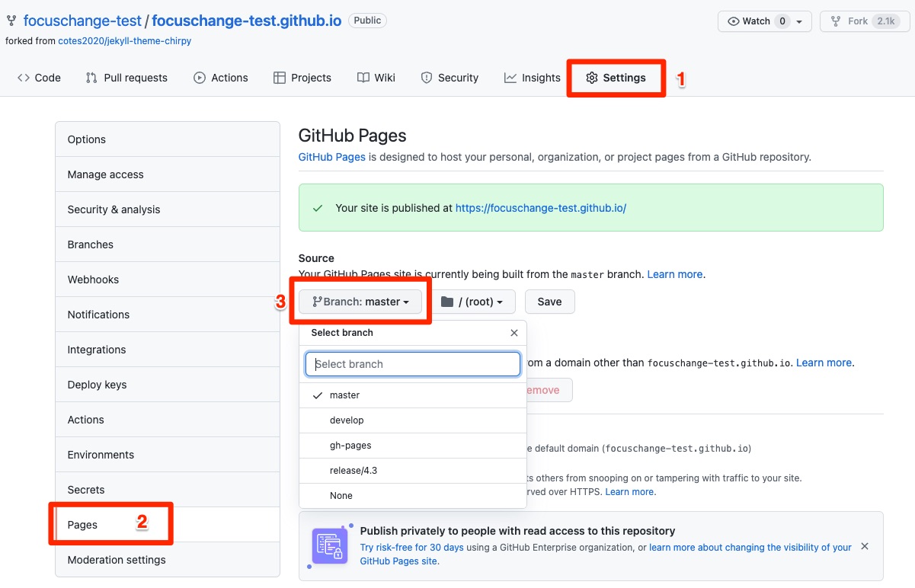Click the Select branch input field
The height and width of the screenshot is (588, 915).
click(x=412, y=364)
